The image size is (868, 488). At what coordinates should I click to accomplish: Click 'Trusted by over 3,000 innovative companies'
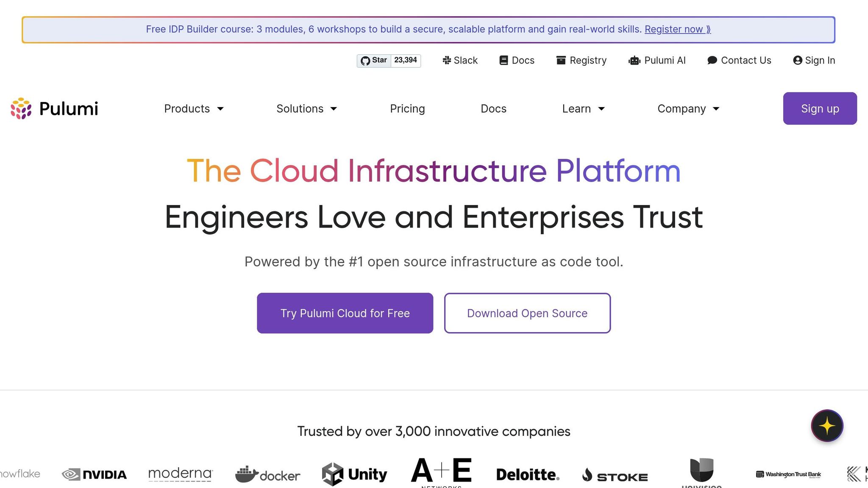(434, 431)
